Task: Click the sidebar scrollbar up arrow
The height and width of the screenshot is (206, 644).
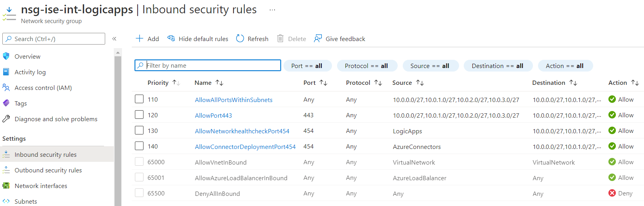Action: 118,52
